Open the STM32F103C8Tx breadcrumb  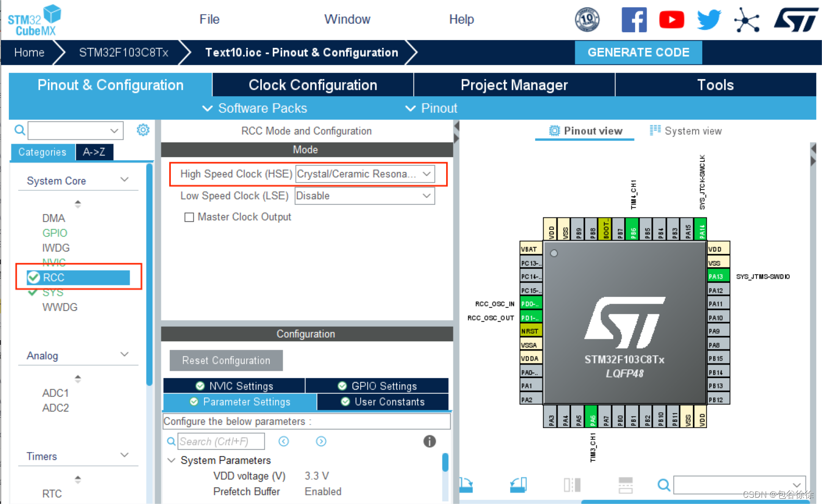123,53
